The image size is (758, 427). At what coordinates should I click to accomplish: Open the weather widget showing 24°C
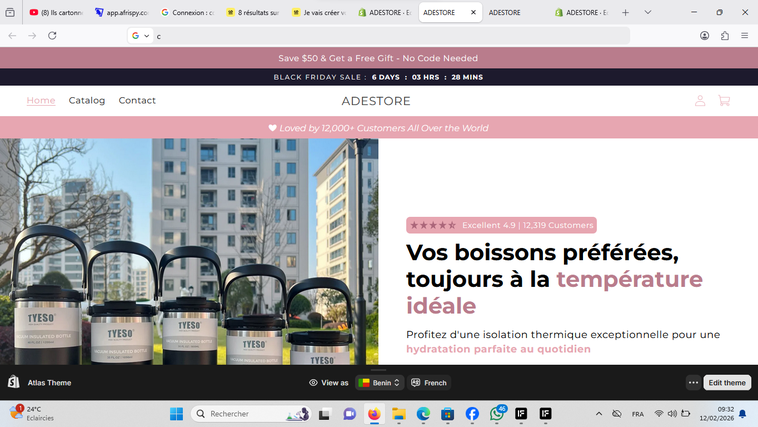pos(32,413)
